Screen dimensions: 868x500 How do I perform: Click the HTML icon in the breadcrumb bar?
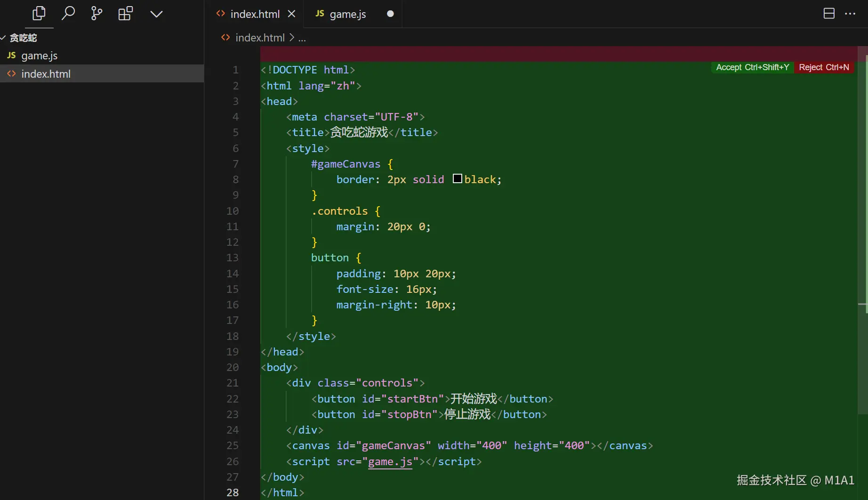[x=225, y=38]
